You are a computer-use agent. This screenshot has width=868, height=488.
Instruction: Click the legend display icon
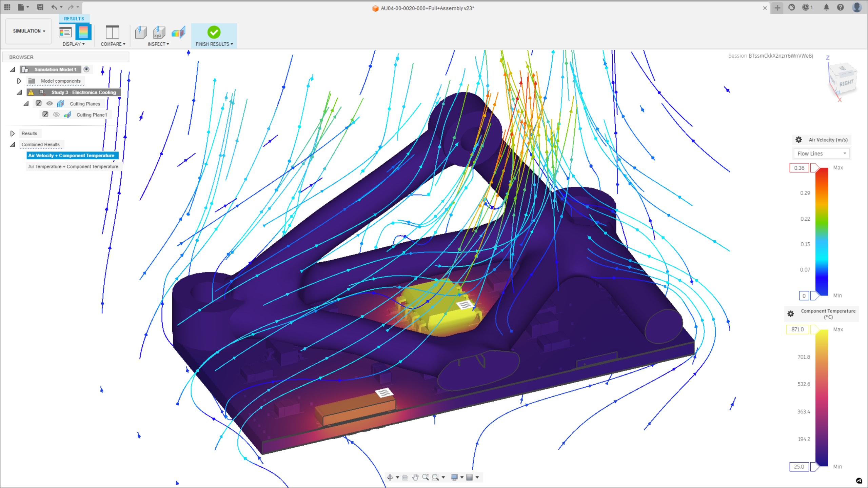pos(65,33)
